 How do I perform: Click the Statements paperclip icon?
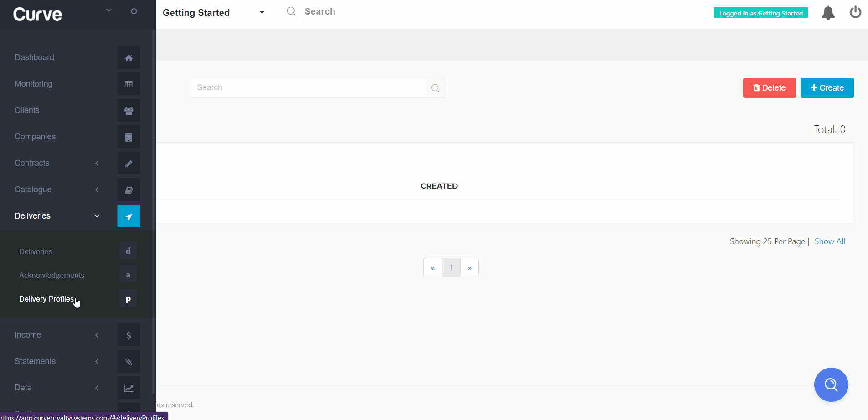pos(128,361)
